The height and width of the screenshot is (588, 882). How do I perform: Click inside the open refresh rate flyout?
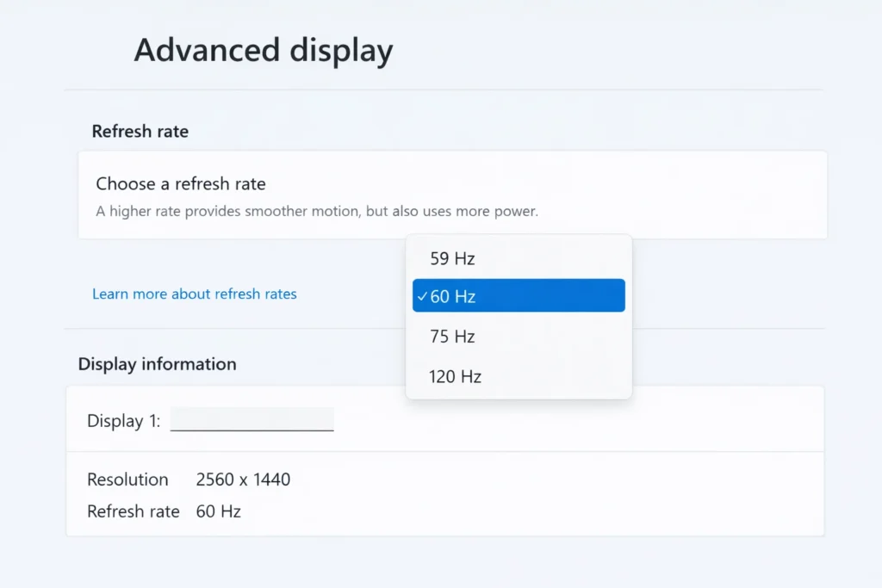(x=518, y=317)
